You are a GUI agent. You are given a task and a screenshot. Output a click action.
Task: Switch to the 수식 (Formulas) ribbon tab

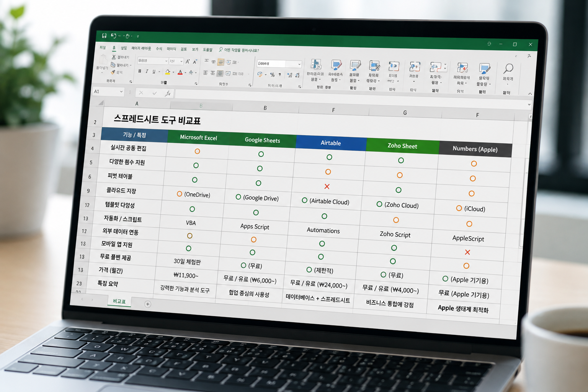[x=159, y=49]
